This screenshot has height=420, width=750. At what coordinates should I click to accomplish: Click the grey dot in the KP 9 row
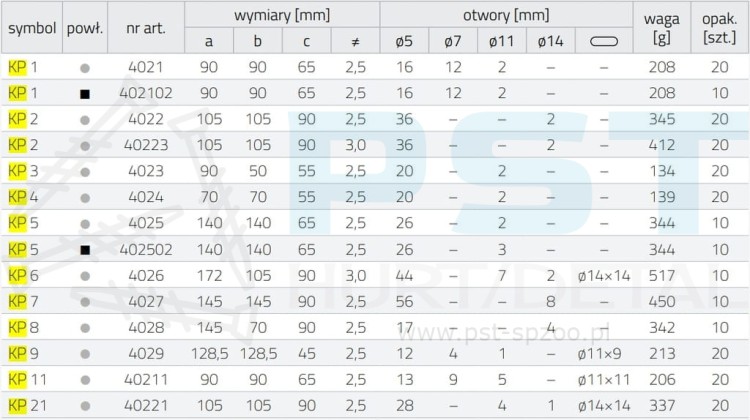tap(85, 353)
